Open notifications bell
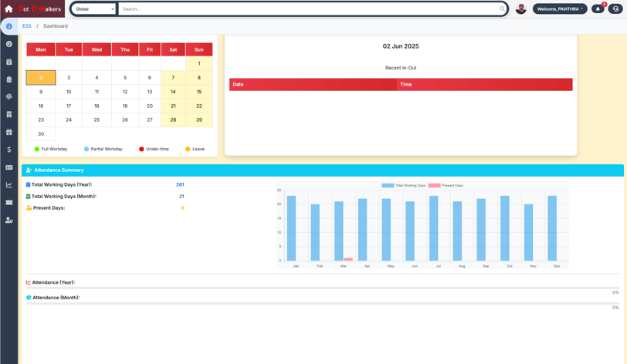 (598, 8)
